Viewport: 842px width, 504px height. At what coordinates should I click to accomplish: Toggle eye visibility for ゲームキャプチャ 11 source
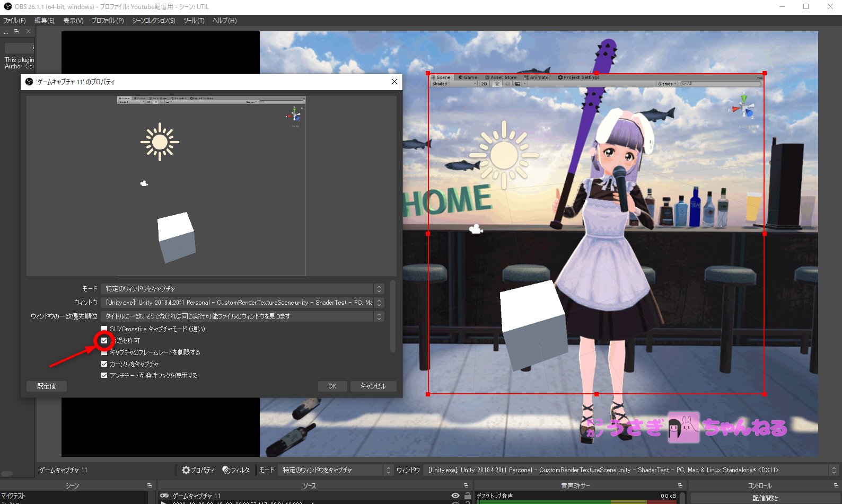[455, 496]
